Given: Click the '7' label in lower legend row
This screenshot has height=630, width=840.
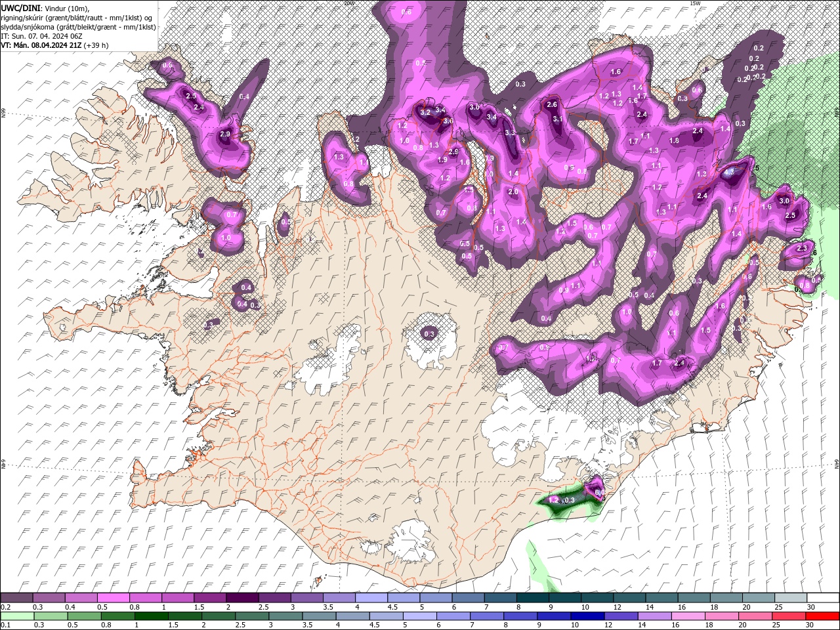Looking at the screenshot, I should click(x=471, y=625).
